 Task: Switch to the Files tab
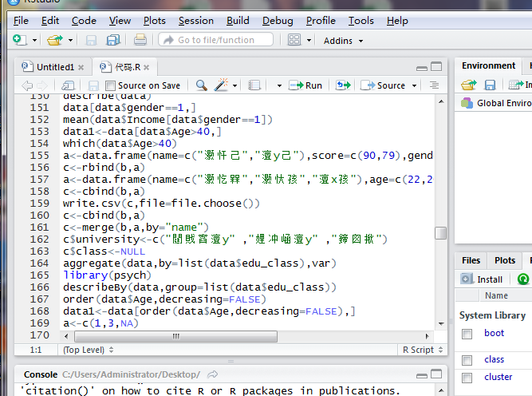[x=471, y=260]
